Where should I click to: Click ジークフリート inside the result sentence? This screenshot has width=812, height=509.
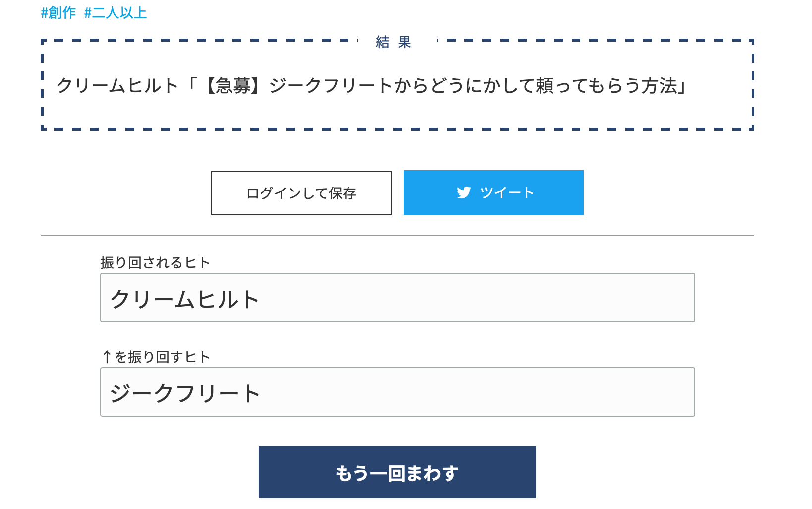pos(331,86)
